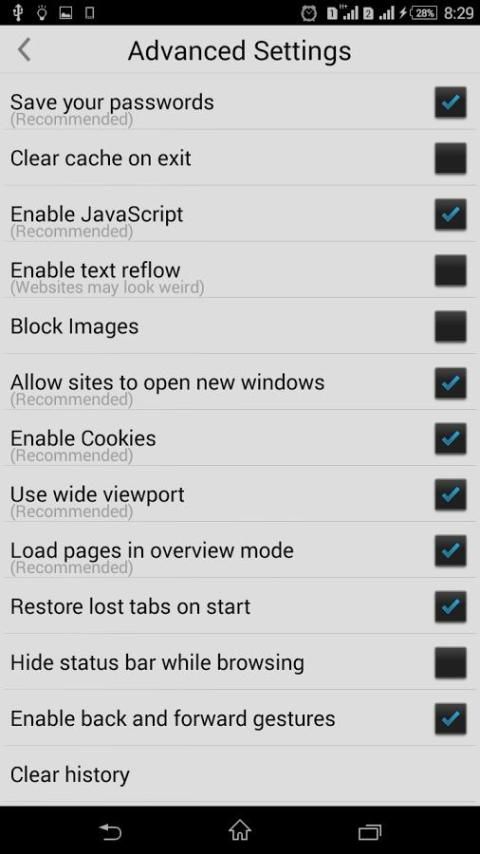Tap the Android home navigation icon
The height and width of the screenshot is (854, 480).
(240, 831)
